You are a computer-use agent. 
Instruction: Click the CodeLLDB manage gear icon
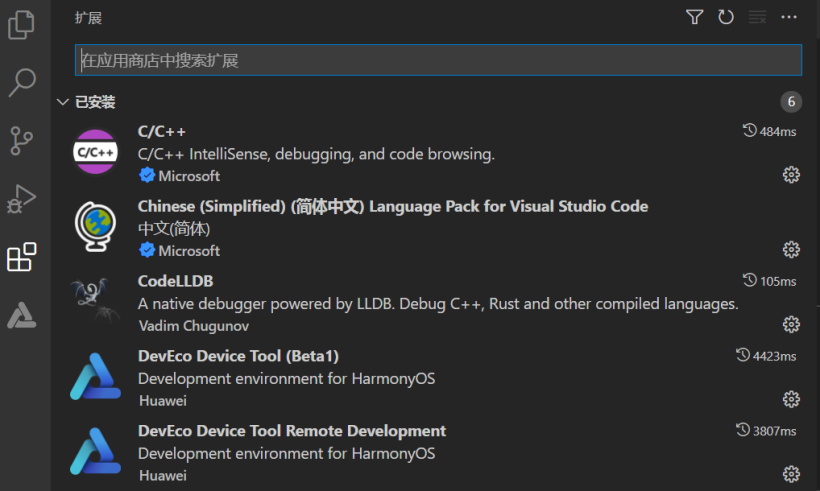791,324
